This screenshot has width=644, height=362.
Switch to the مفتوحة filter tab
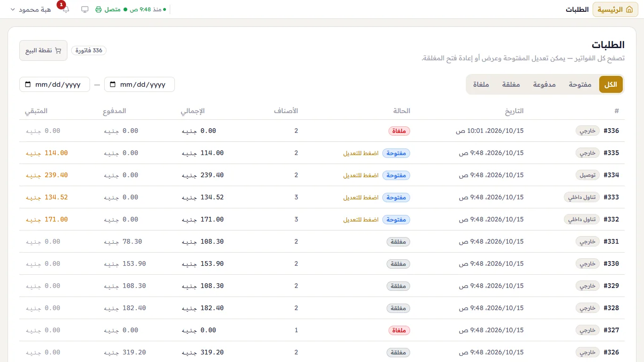coord(580,84)
